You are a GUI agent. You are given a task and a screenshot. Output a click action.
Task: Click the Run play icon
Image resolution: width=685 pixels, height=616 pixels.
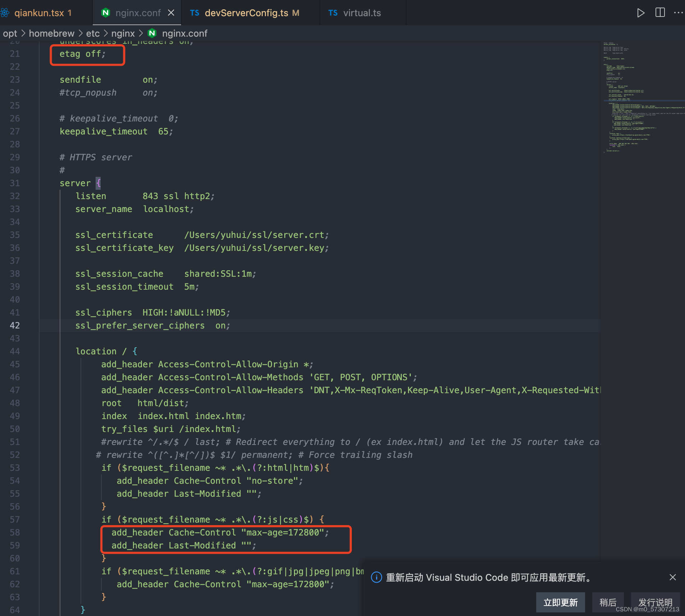[x=640, y=13]
